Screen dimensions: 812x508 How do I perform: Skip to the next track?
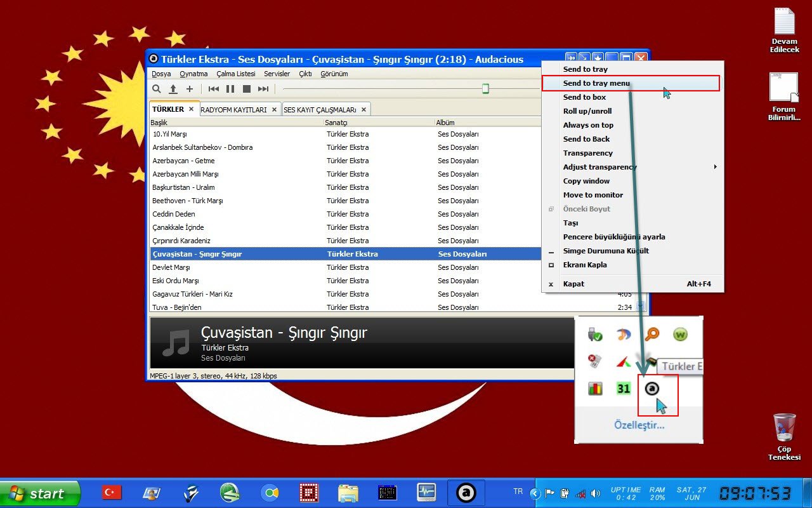point(263,89)
